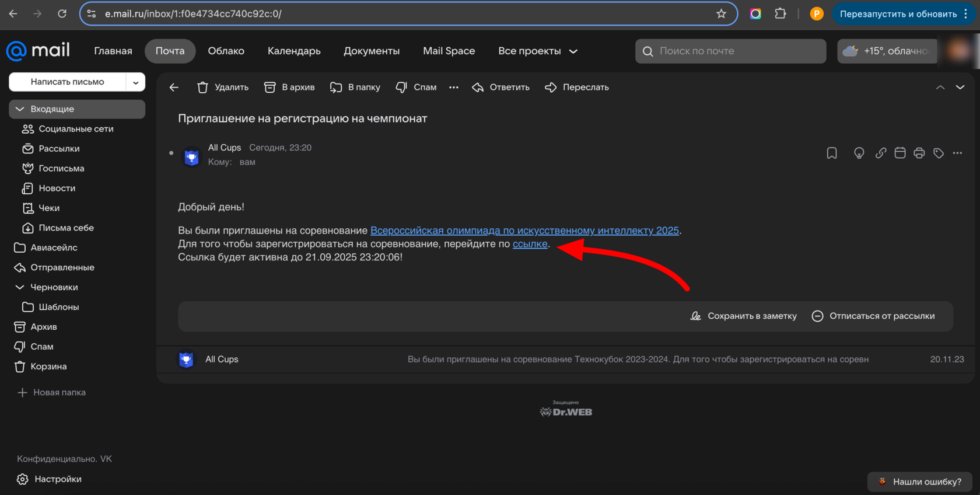Open Настройки at the sidebar bottom
This screenshot has height=495, width=980.
click(x=50, y=479)
